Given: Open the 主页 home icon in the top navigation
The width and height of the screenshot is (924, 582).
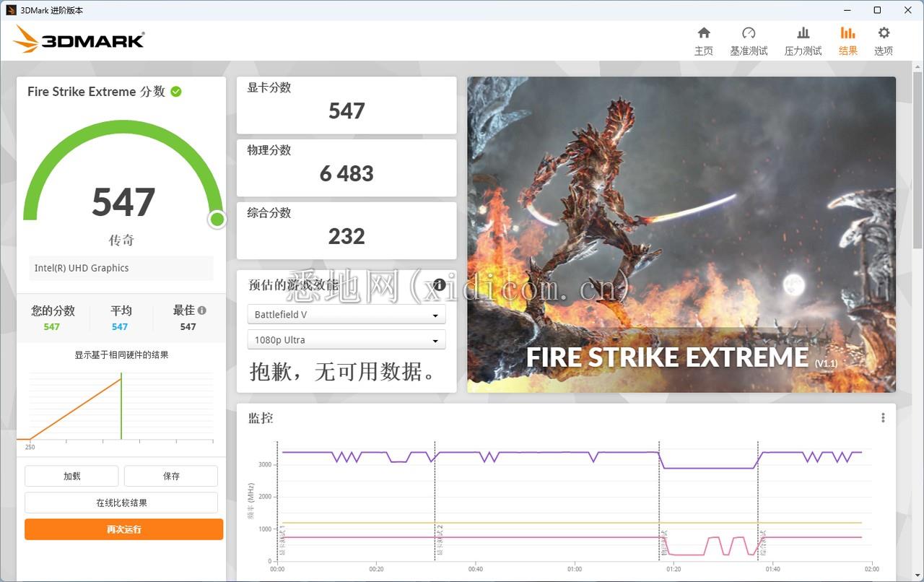Looking at the screenshot, I should (x=703, y=40).
